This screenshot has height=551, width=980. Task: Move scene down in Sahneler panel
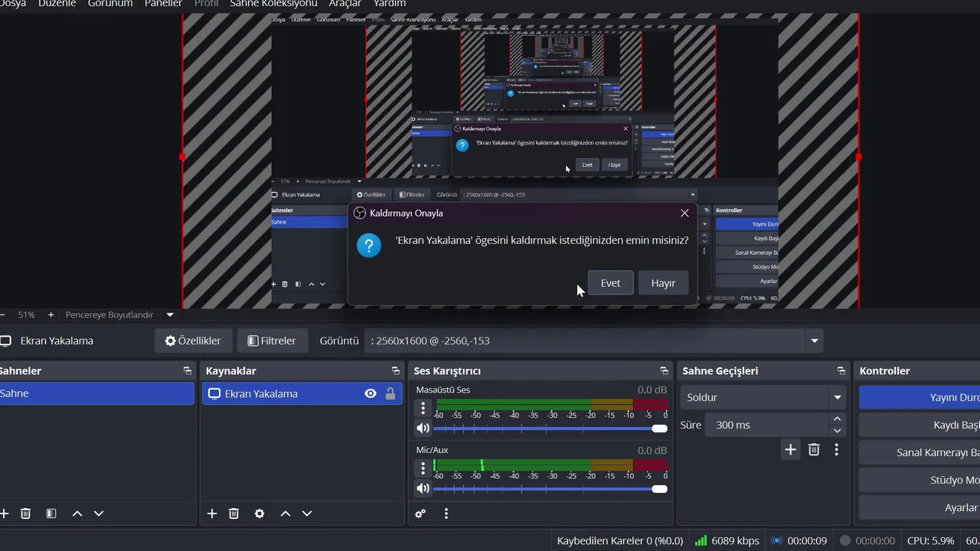(98, 514)
